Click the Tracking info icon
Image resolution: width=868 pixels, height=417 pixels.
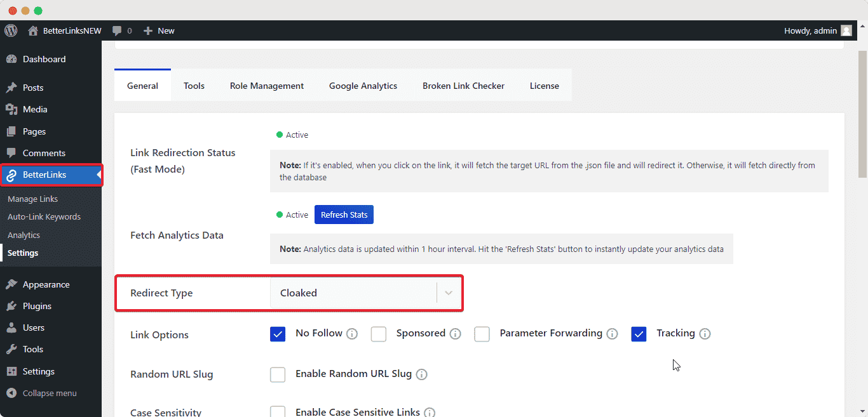tap(705, 334)
